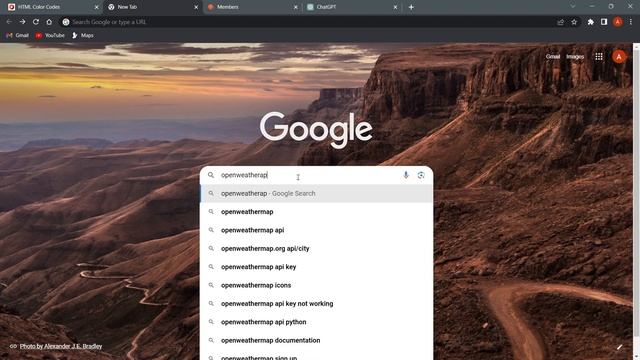
Task: Choose the 'openweathermap' suggestion
Action: pos(316,212)
